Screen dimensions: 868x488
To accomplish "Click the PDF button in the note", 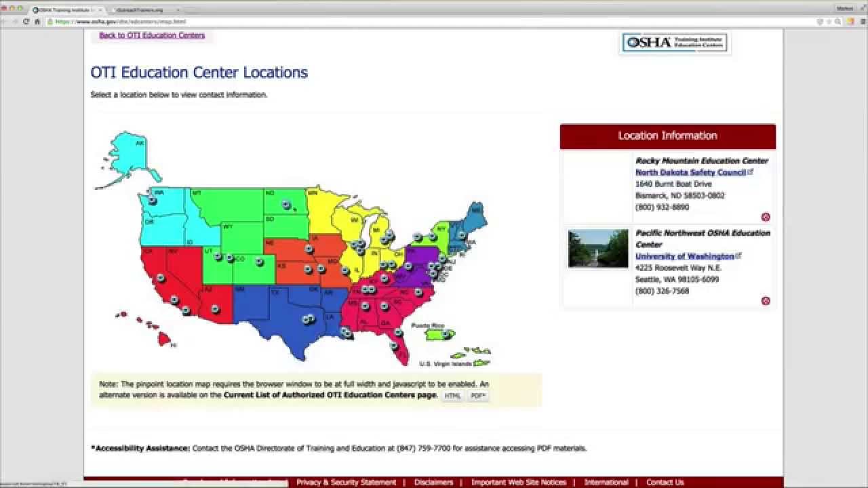I will pyautogui.click(x=478, y=396).
